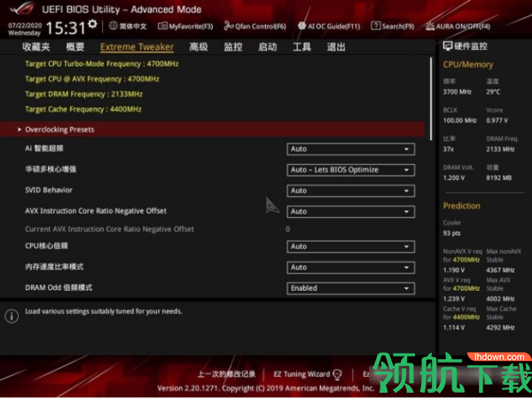
Task: Click the 4292 MHz Max Cache value
Action: coord(500,328)
